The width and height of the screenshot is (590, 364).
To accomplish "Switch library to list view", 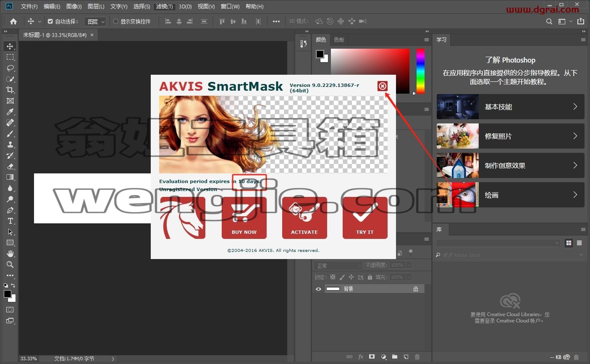I will [x=580, y=243].
